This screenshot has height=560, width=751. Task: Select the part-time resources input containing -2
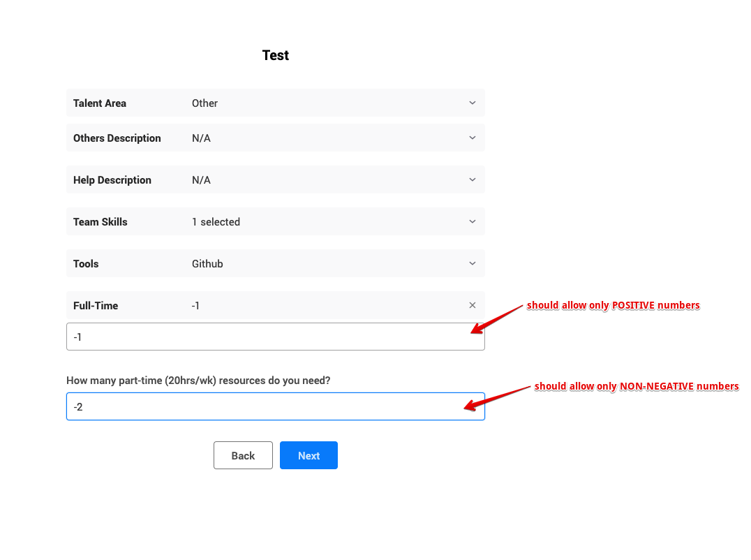pos(275,406)
